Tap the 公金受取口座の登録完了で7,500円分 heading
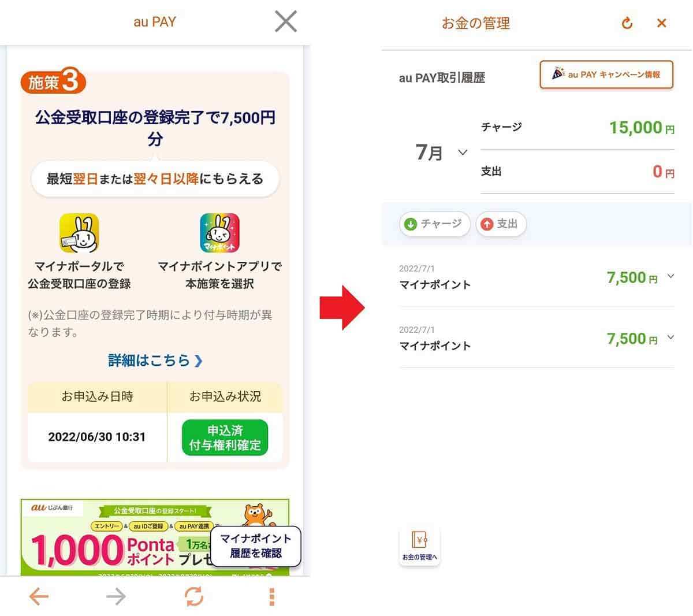 point(155,128)
